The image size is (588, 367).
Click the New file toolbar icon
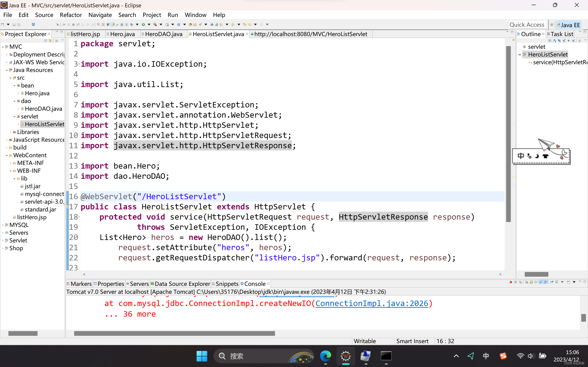pos(3,24)
